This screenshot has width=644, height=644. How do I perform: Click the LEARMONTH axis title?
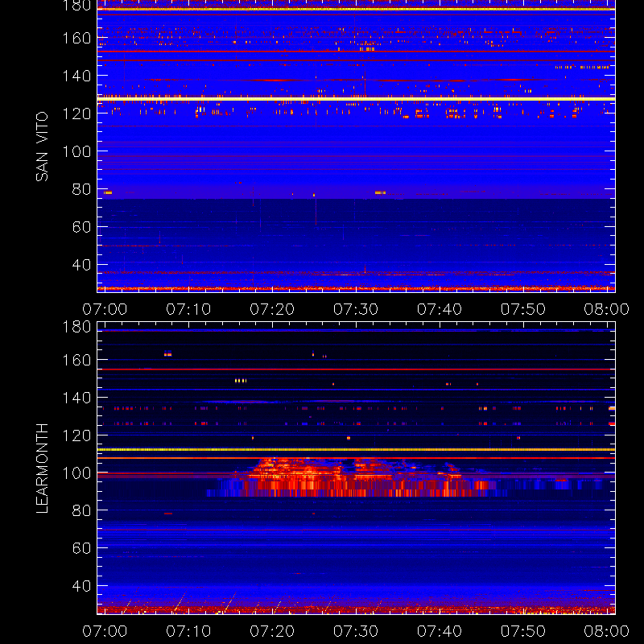42,469
